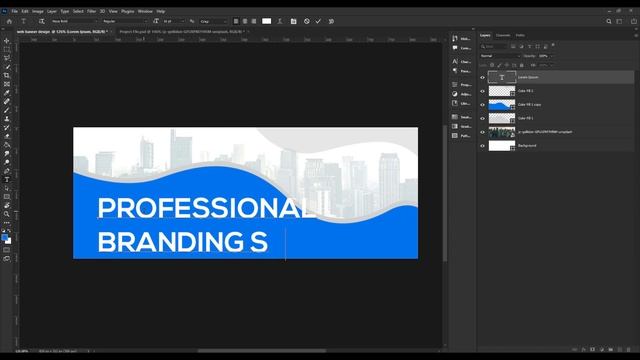Screen dimensions: 640x360
Task: Open layer filter kind dropdown
Action: 494,47
